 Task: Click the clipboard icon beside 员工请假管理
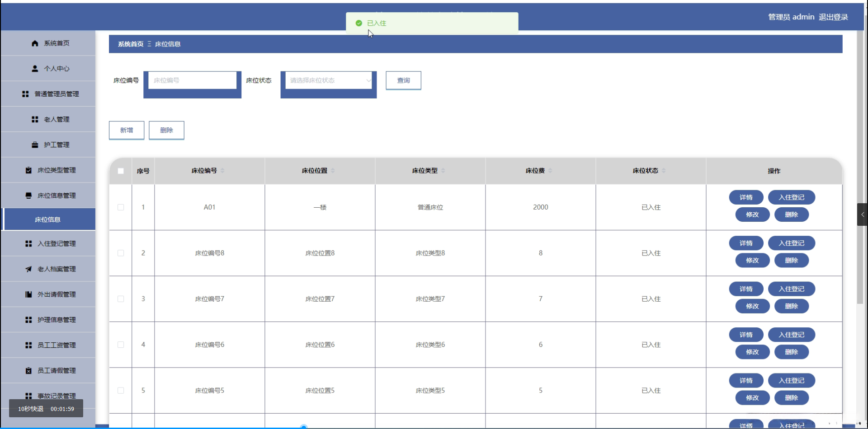[28, 371]
